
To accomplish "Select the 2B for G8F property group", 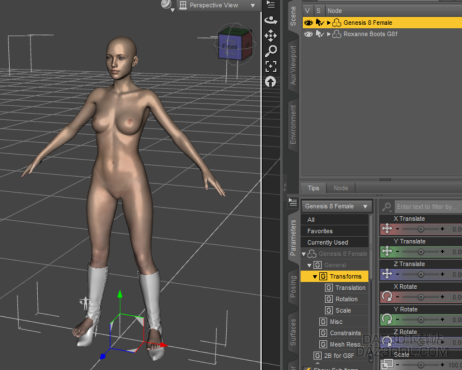I will pos(339,356).
